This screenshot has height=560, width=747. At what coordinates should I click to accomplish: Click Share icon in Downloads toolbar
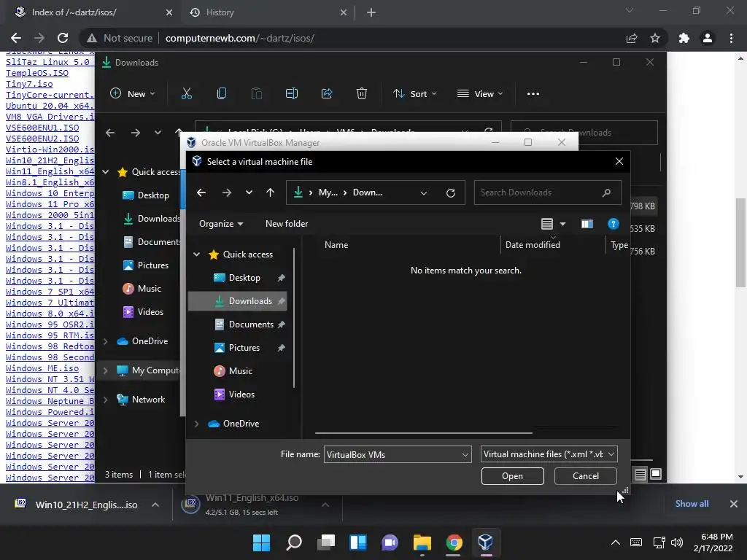(x=327, y=94)
